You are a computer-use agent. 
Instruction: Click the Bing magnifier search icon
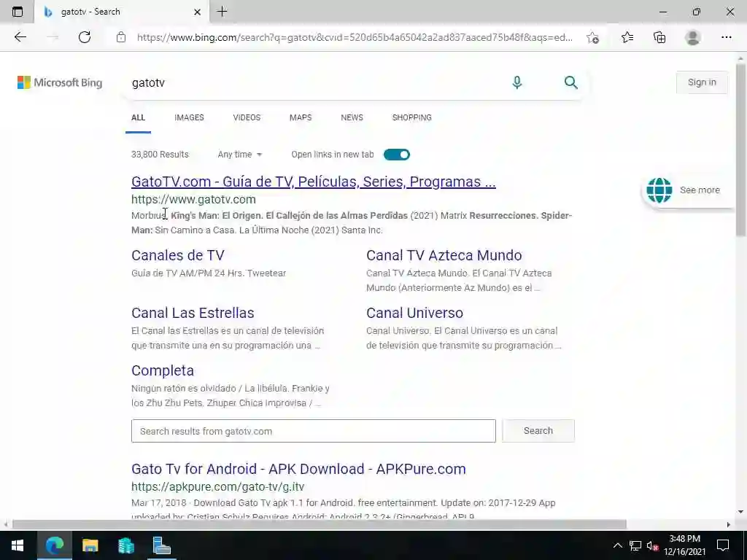(570, 82)
